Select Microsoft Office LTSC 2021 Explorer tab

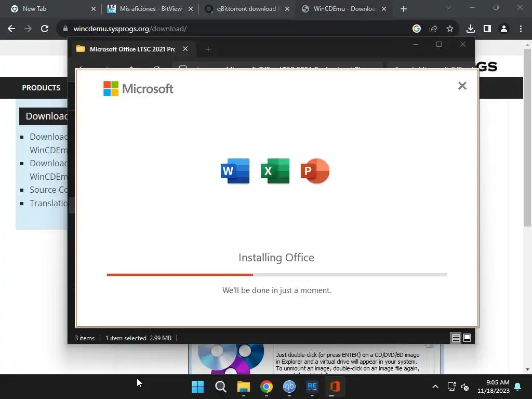point(131,49)
